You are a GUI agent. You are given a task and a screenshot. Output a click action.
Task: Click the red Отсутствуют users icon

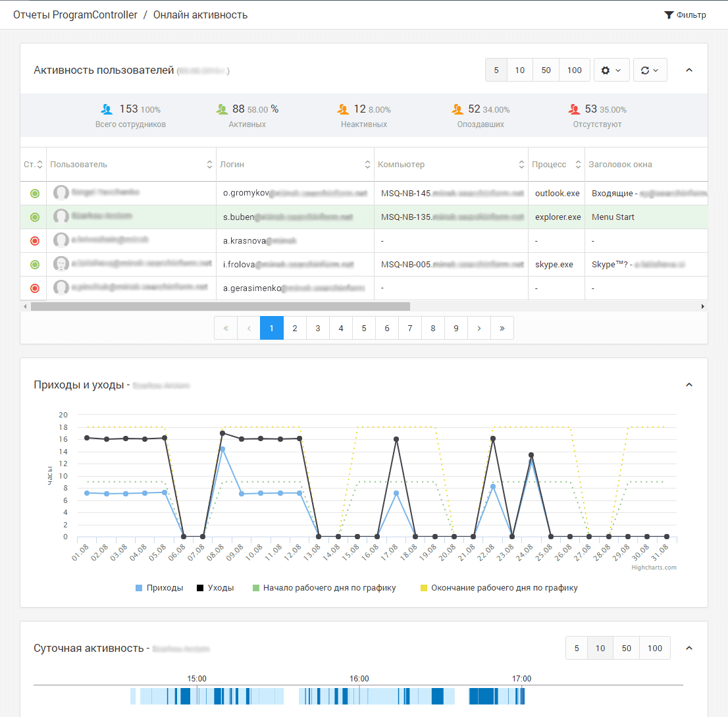[x=575, y=109]
